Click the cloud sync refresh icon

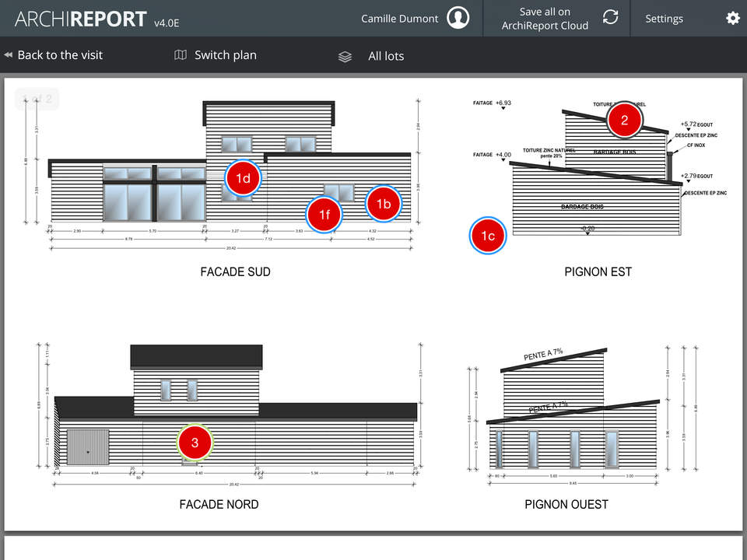coord(611,18)
